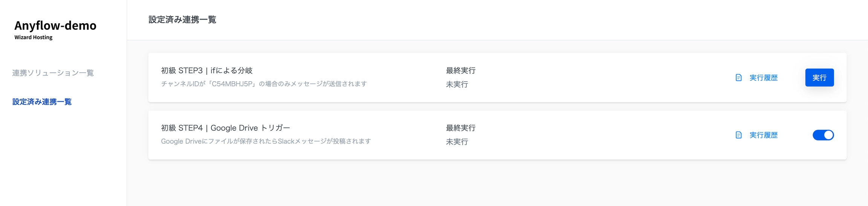The height and width of the screenshot is (206, 868).
Task: Click the document icon in the STEP4 row
Action: coord(738,135)
